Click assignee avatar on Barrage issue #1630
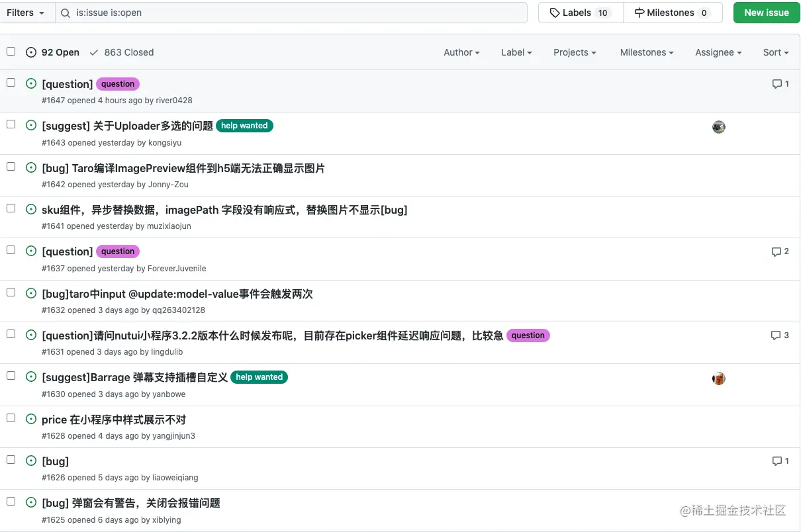 [x=719, y=378]
